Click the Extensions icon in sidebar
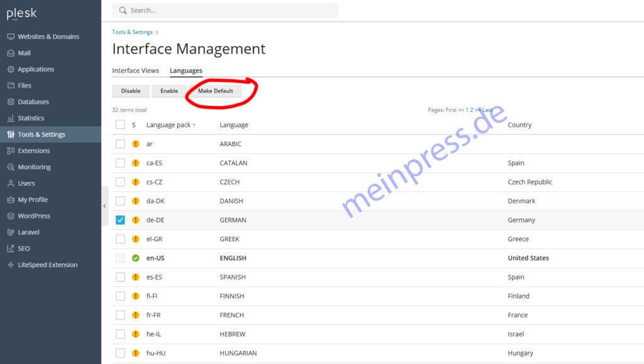This screenshot has width=644, height=364. 11,151
